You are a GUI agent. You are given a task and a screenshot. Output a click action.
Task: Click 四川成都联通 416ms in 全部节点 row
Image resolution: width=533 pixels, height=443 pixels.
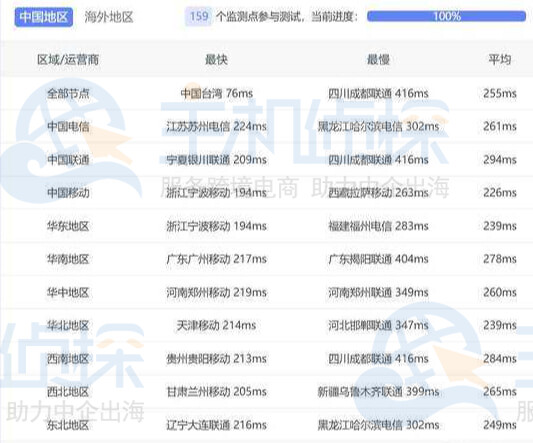click(378, 93)
